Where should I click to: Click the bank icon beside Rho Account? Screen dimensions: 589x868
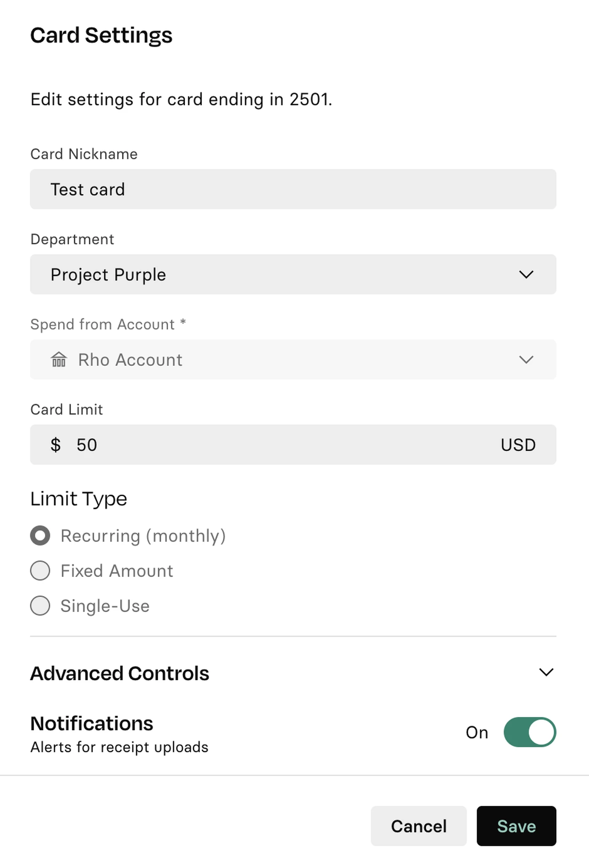(x=58, y=360)
